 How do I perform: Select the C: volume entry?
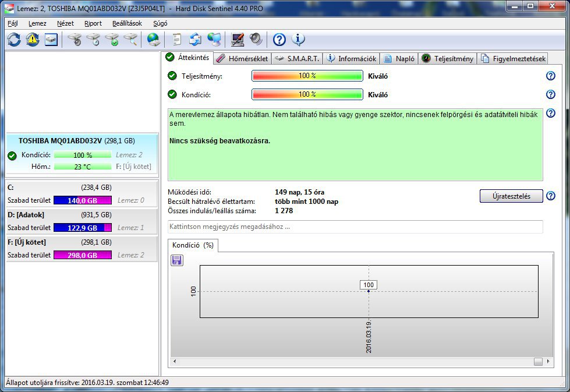(82, 194)
